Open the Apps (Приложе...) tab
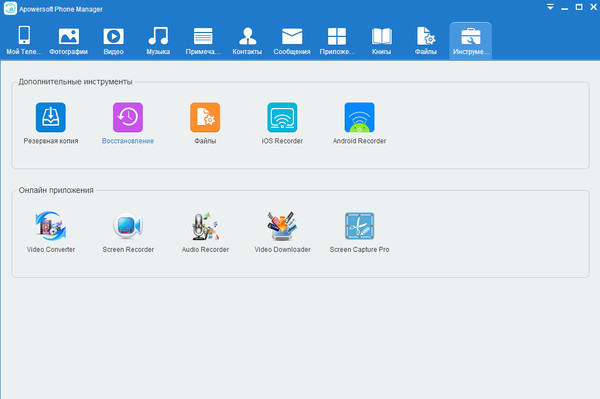The width and height of the screenshot is (600, 399). [337, 41]
